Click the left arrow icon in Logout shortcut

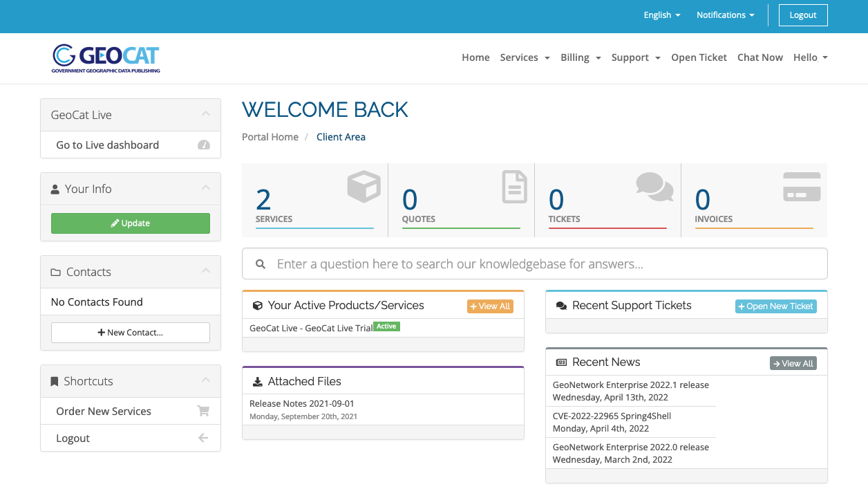click(x=203, y=438)
